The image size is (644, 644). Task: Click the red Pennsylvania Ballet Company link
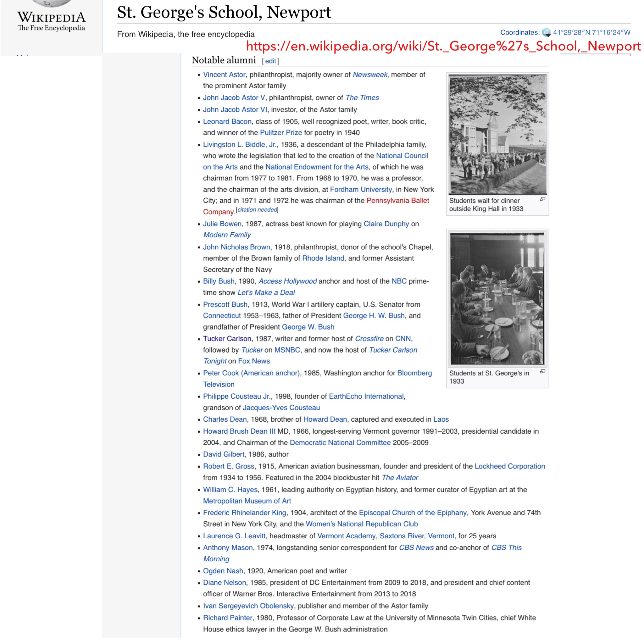tap(398, 201)
